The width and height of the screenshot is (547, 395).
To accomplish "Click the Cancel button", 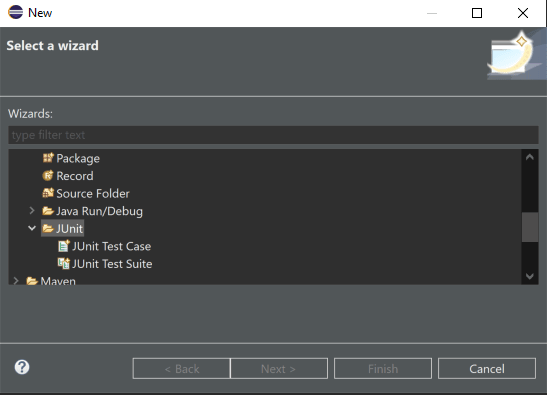I will [x=487, y=368].
